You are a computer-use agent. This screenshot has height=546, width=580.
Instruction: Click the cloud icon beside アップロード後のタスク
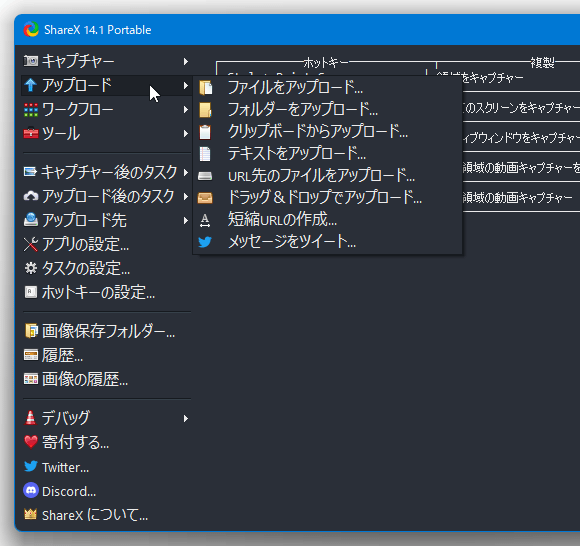coord(31,196)
